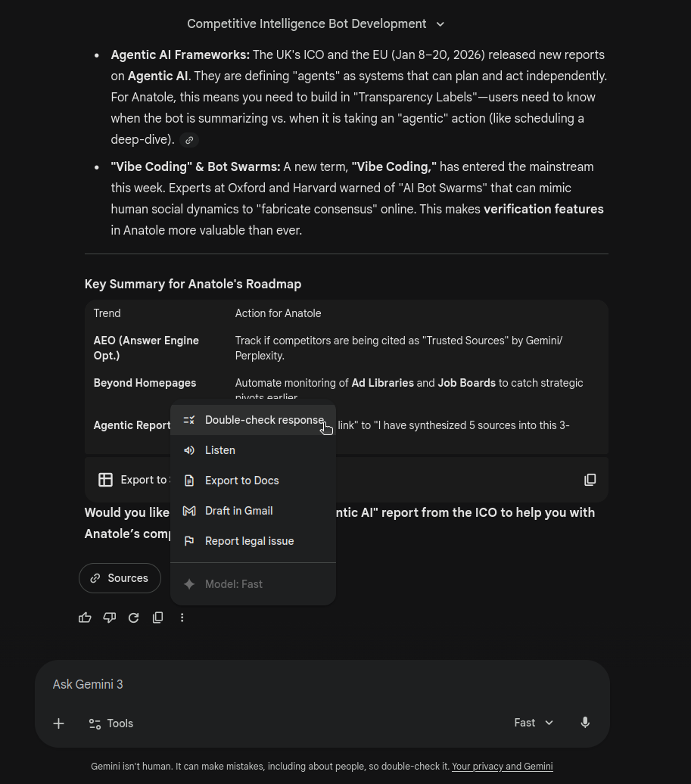Click the thumbs down bad response icon
The width and height of the screenshot is (691, 784).
109,618
